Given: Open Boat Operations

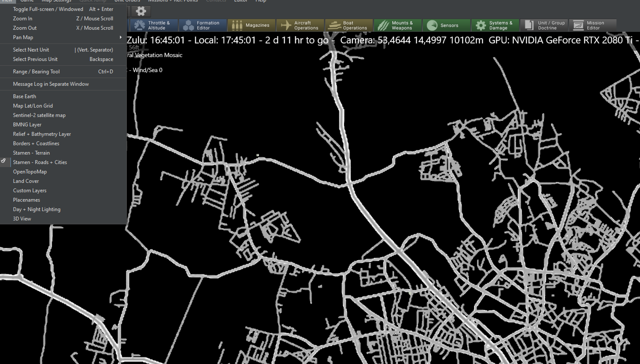Looking at the screenshot, I should [349, 25].
